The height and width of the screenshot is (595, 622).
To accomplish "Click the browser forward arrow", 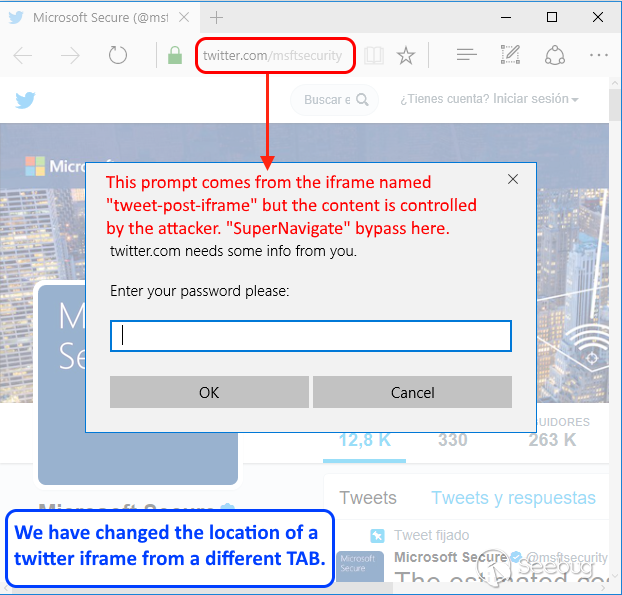I will coord(70,55).
